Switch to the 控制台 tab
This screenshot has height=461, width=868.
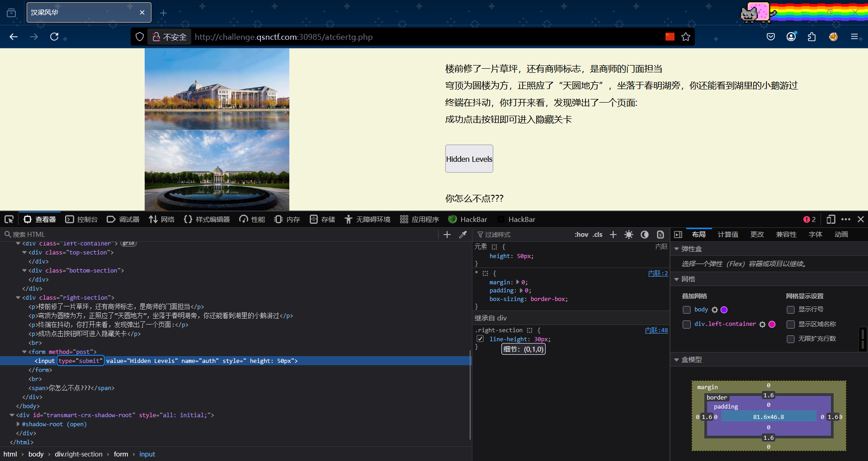point(81,220)
